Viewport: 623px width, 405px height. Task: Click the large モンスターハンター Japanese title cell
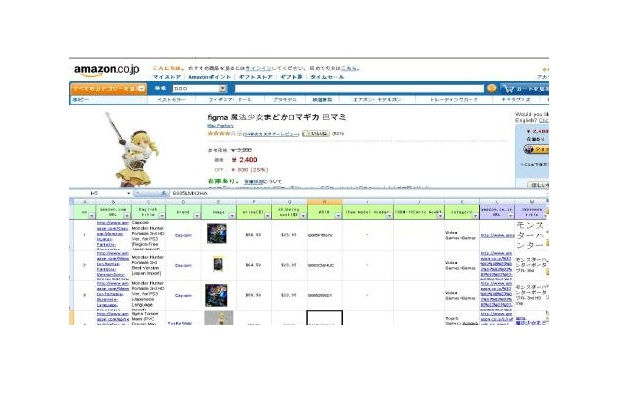tap(530, 235)
